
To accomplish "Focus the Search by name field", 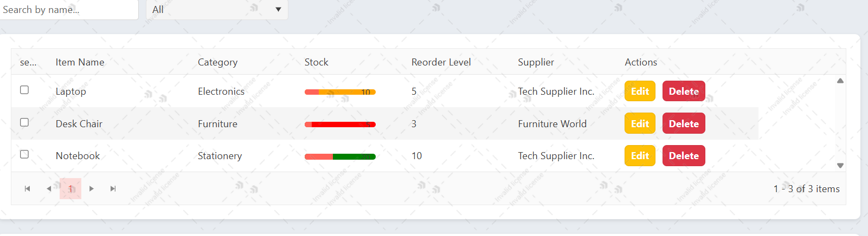I will [68, 10].
